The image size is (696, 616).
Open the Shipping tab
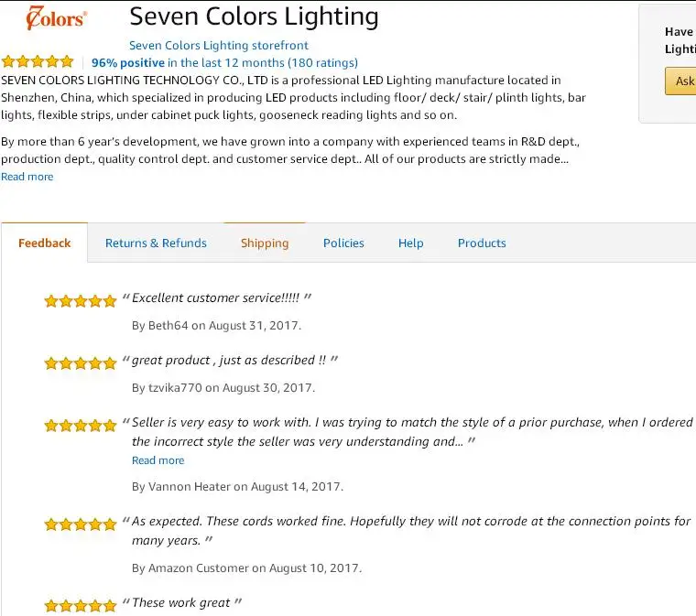265,243
